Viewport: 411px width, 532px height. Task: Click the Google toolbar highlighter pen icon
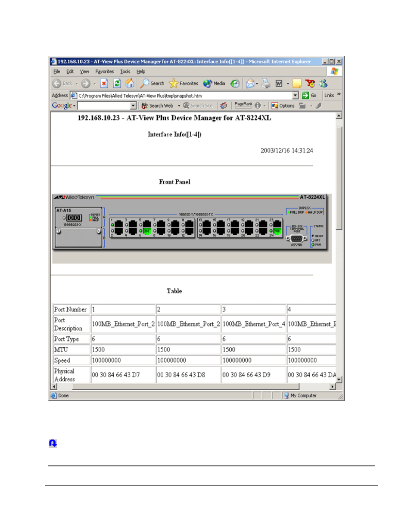(318, 106)
